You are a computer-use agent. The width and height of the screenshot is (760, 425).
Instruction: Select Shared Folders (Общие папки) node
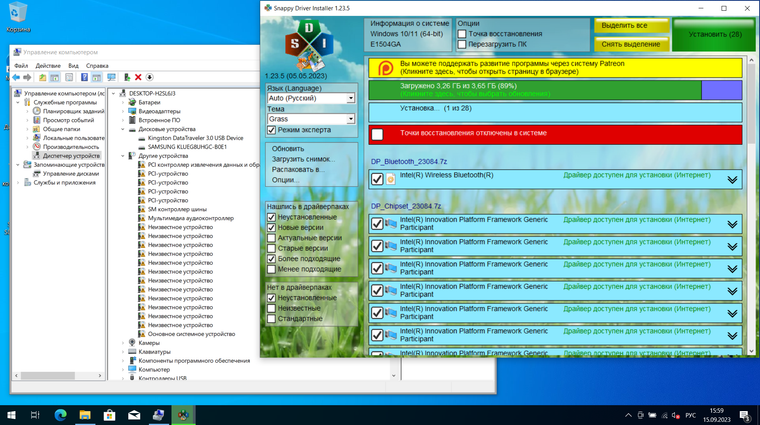point(56,129)
